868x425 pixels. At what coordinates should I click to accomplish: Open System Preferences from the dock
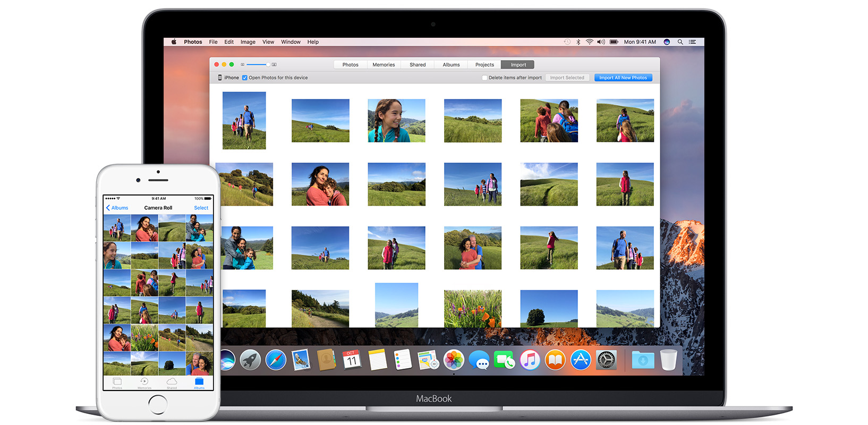tap(606, 360)
